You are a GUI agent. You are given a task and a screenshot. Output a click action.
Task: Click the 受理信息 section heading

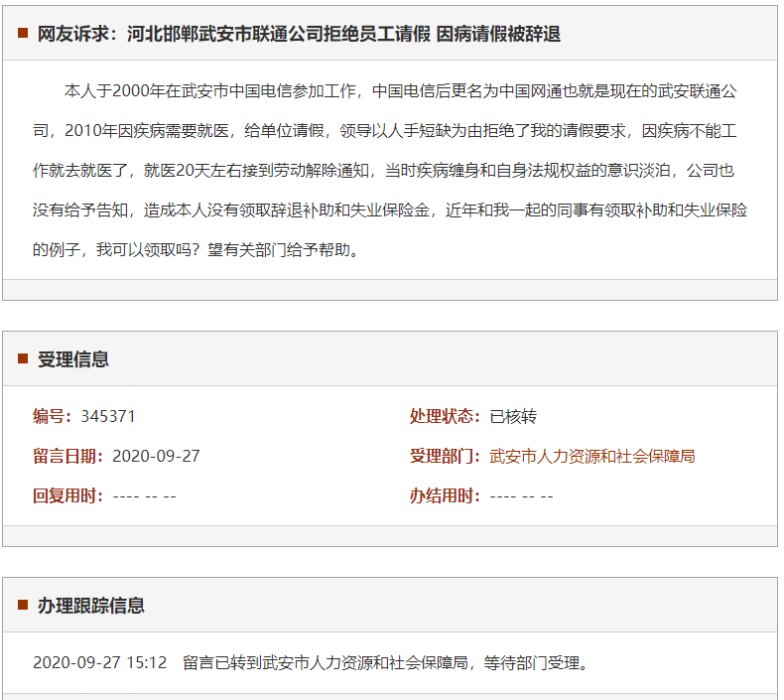[x=73, y=359]
